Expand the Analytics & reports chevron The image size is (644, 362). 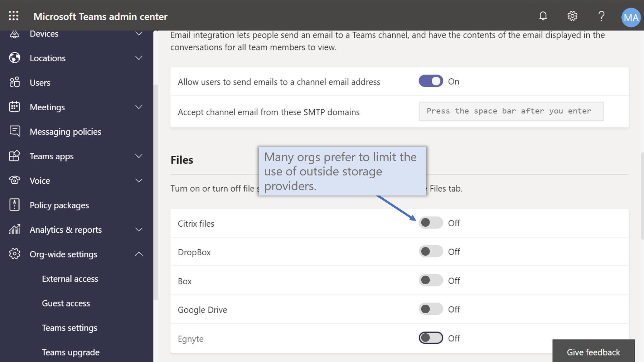[x=139, y=230]
